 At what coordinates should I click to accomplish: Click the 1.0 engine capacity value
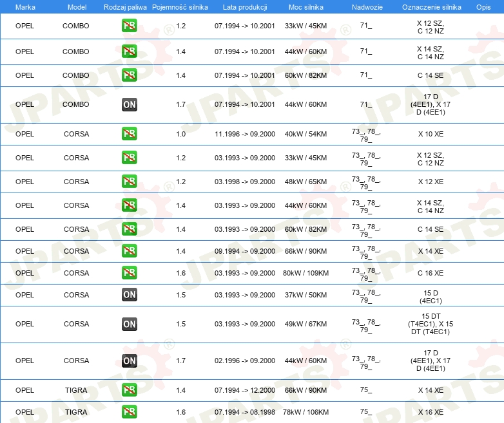(180, 134)
